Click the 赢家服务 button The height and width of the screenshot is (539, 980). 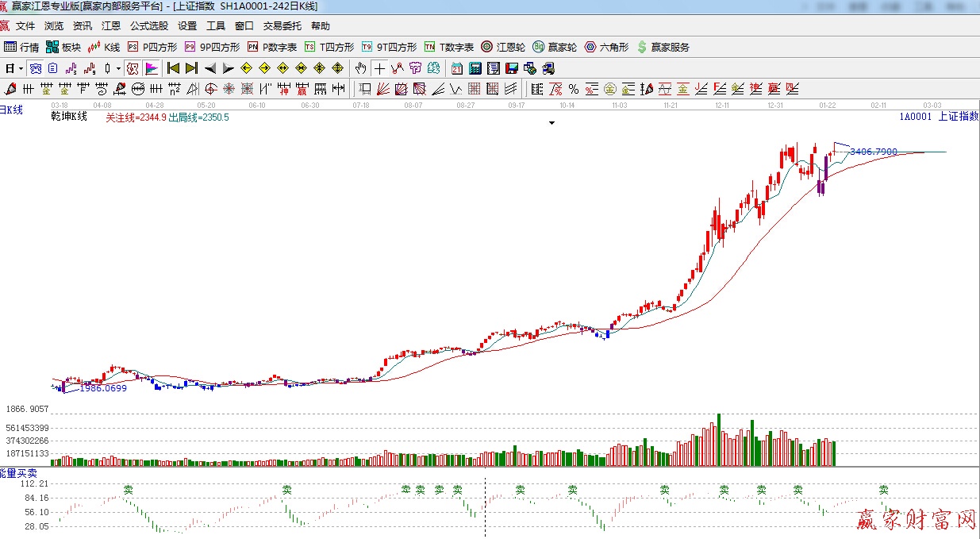(x=663, y=47)
